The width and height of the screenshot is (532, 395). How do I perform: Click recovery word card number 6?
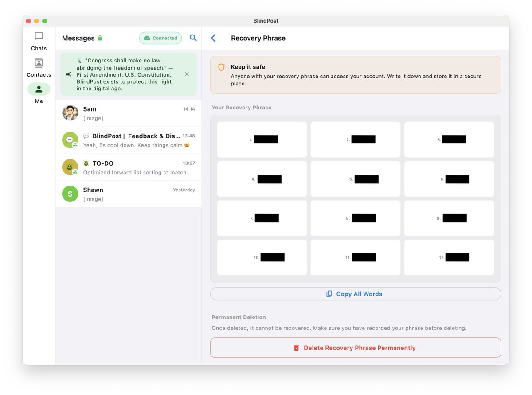(x=449, y=179)
